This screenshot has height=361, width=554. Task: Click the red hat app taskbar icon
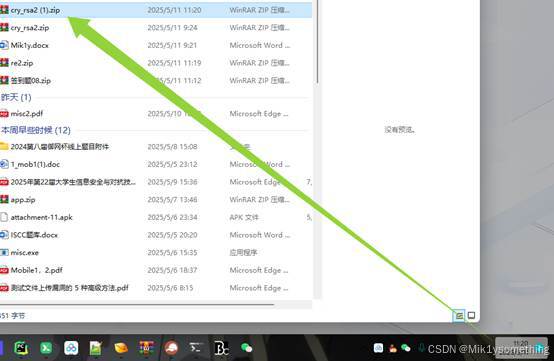point(171,348)
